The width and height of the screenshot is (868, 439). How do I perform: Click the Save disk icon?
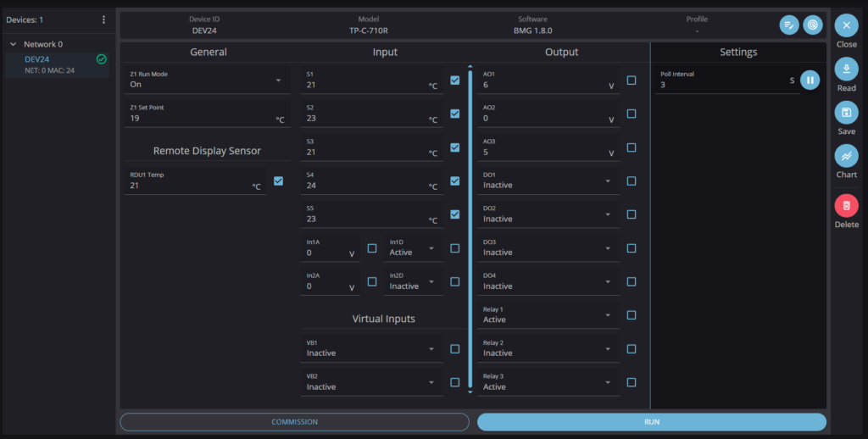pos(846,113)
